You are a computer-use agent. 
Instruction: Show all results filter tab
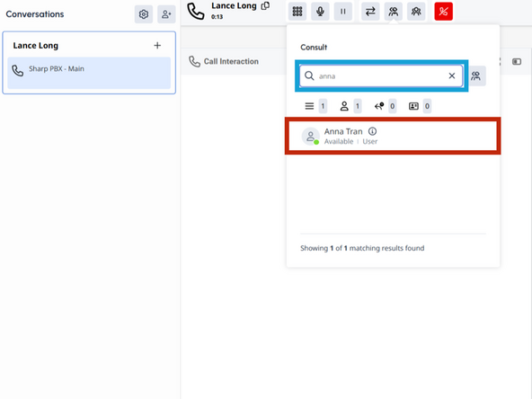315,106
